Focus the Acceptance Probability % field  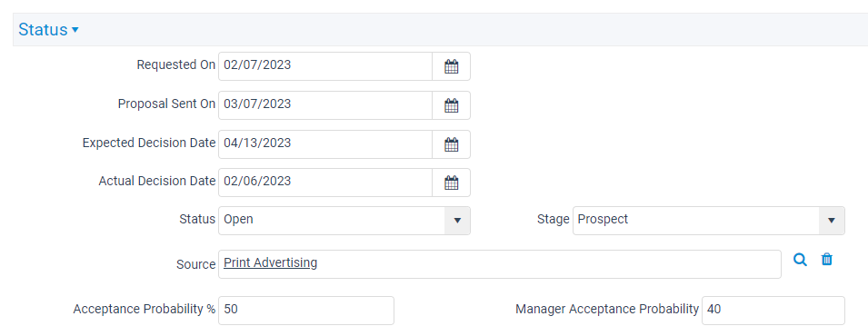pyautogui.click(x=306, y=311)
